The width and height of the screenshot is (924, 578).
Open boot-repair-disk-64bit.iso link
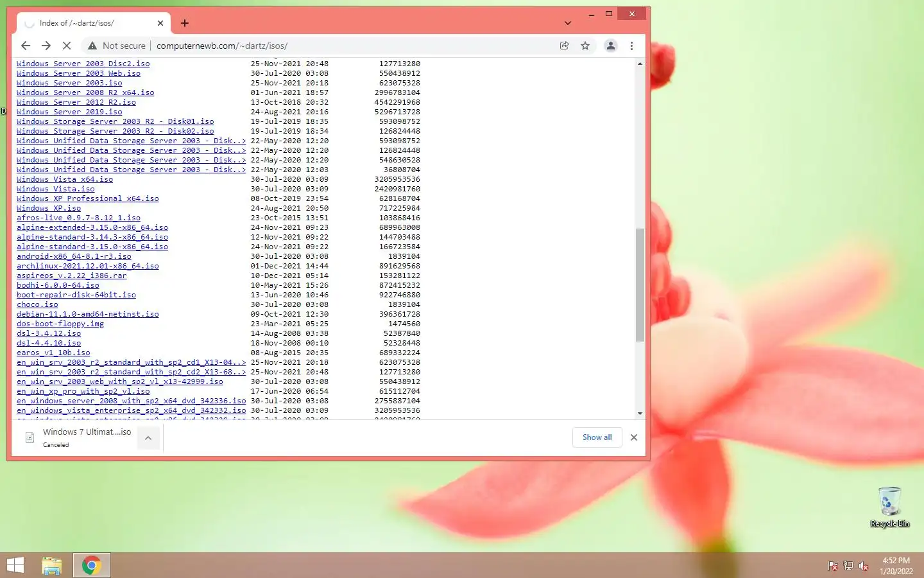pyautogui.click(x=76, y=295)
